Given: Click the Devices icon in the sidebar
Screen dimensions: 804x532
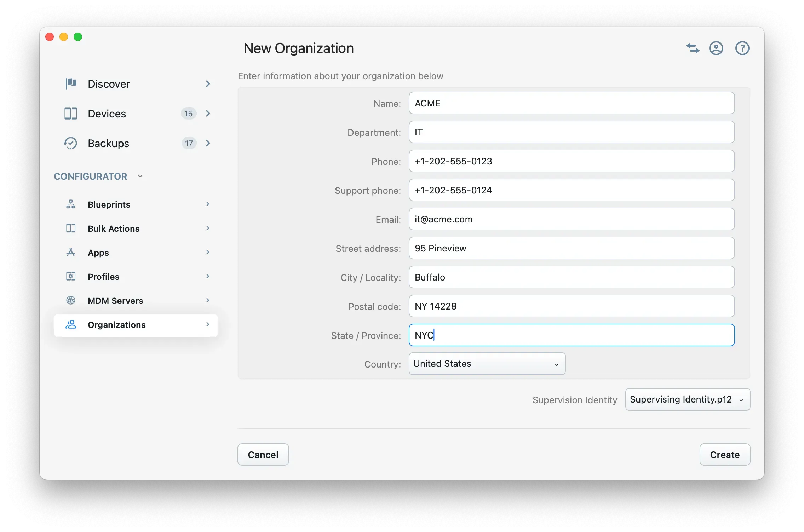Looking at the screenshot, I should (71, 114).
